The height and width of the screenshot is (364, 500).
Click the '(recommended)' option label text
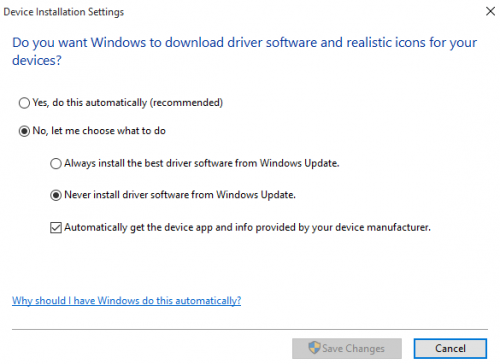186,102
